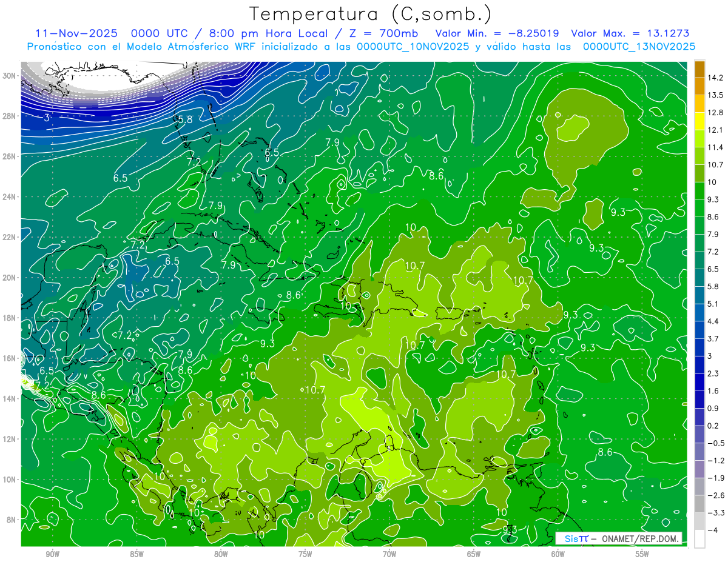This screenshot has width=728, height=562.
Task: Click the "ONAMET/REP.DOM." credit label
Action: coord(640,538)
